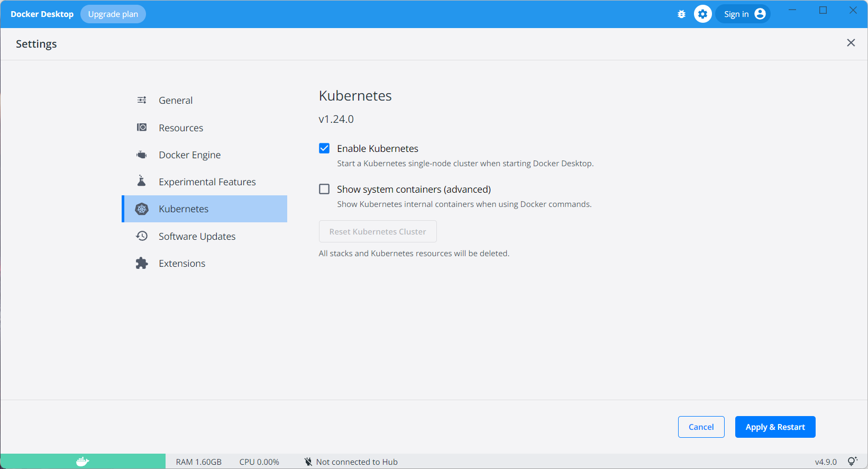The width and height of the screenshot is (868, 469).
Task: Click the Cancel button
Action: (x=701, y=427)
